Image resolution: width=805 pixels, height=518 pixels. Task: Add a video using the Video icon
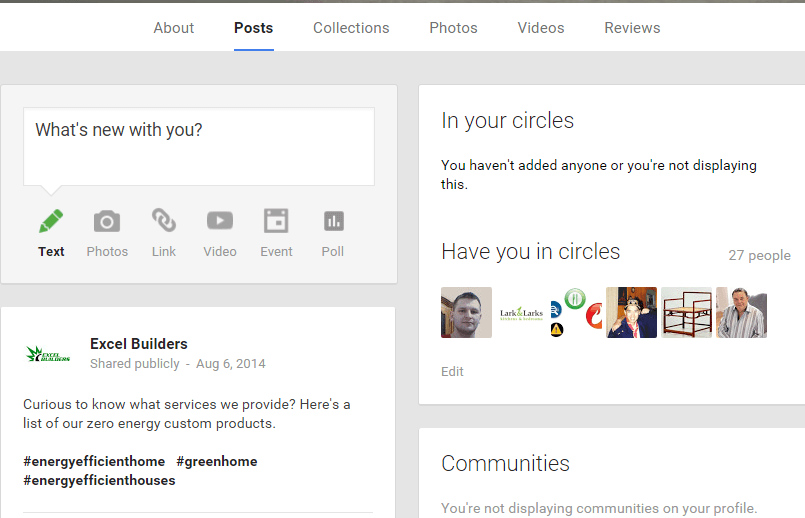[x=220, y=221]
